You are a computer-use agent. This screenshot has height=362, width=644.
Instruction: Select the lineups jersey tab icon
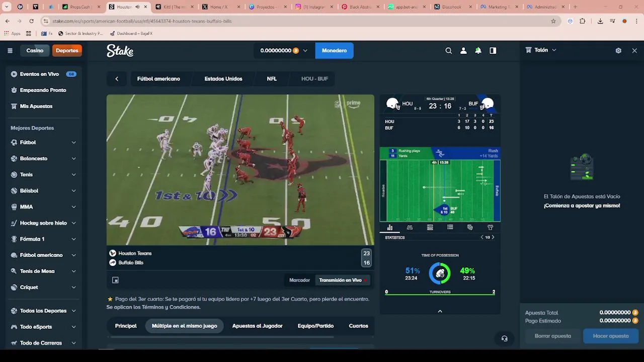coord(490,227)
